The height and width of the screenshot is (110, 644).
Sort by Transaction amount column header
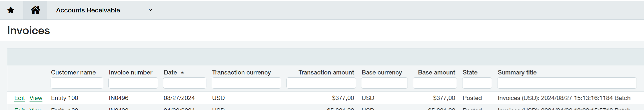(x=326, y=73)
